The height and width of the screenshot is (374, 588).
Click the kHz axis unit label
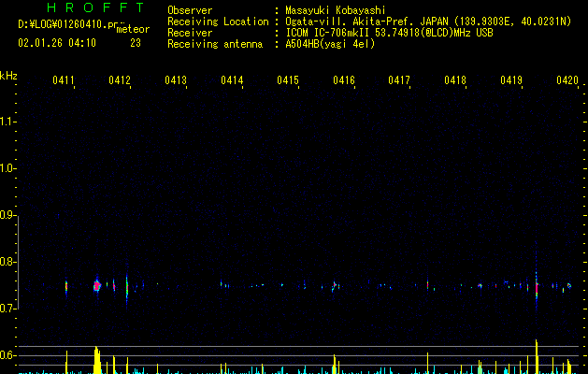[8, 76]
